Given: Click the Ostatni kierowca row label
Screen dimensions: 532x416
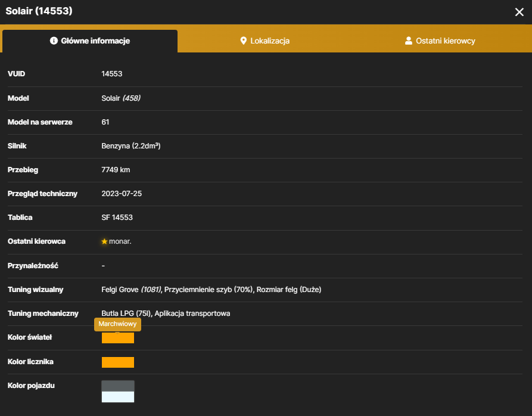Looking at the screenshot, I should [36, 241].
